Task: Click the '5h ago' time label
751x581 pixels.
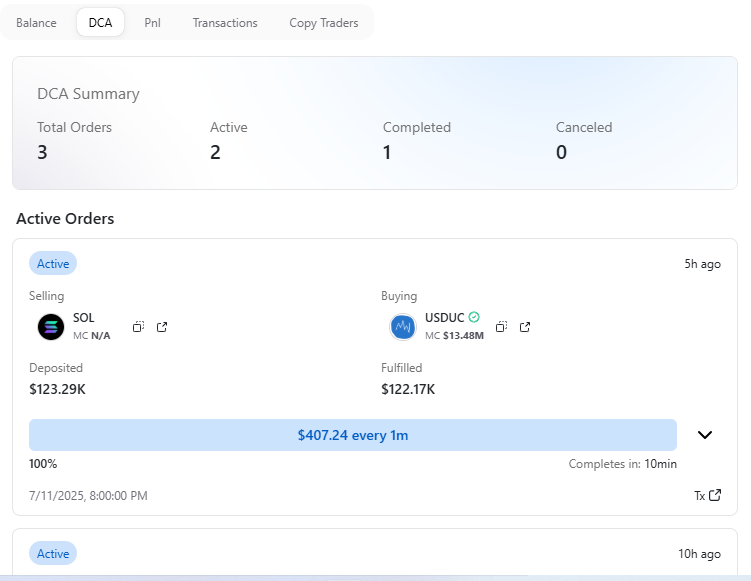Action: [x=702, y=264]
